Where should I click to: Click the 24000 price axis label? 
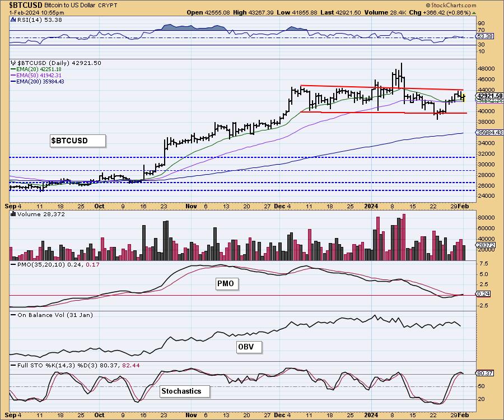pyautogui.click(x=486, y=195)
